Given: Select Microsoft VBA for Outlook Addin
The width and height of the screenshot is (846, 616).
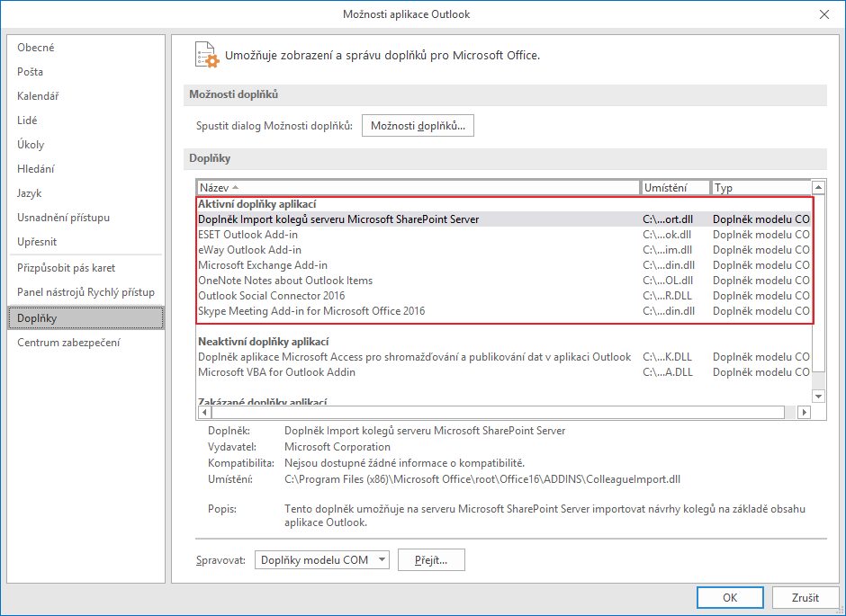Looking at the screenshot, I should pos(504,372).
